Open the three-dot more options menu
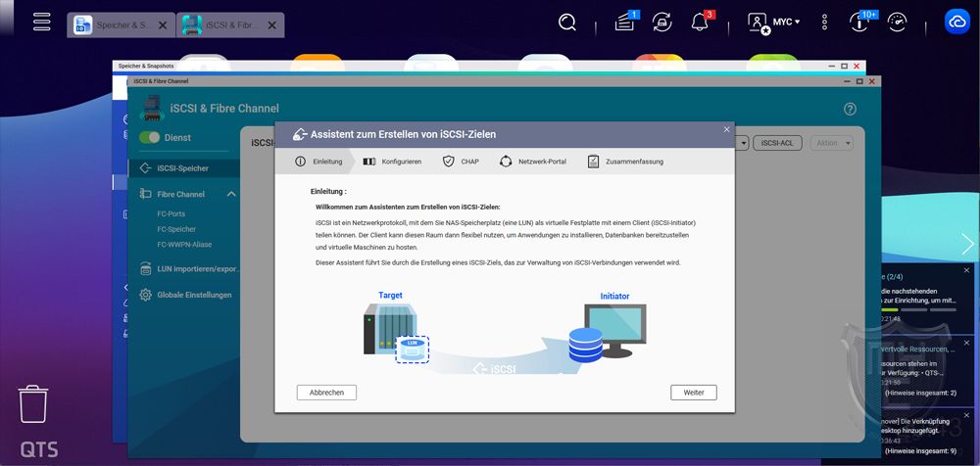Screen dimensions: 980x466 pyautogui.click(x=824, y=23)
